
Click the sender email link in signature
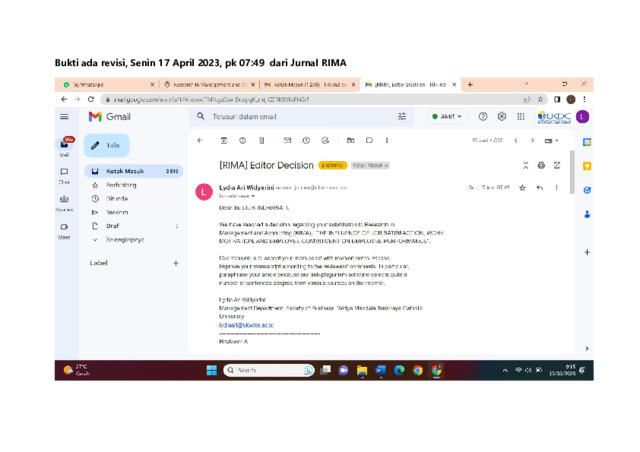(246, 325)
